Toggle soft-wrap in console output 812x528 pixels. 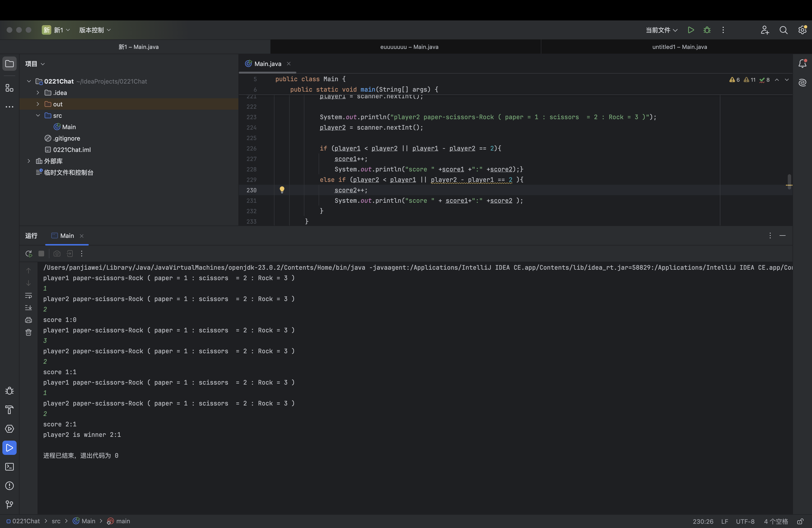(x=29, y=295)
